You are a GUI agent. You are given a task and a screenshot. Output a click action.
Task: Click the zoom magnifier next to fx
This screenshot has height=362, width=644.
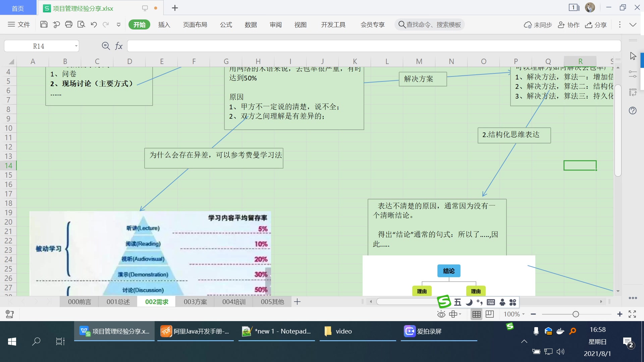point(106,46)
